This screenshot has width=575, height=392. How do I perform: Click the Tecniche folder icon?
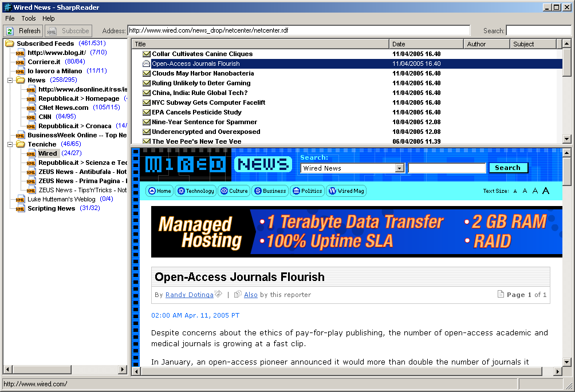tap(21, 144)
